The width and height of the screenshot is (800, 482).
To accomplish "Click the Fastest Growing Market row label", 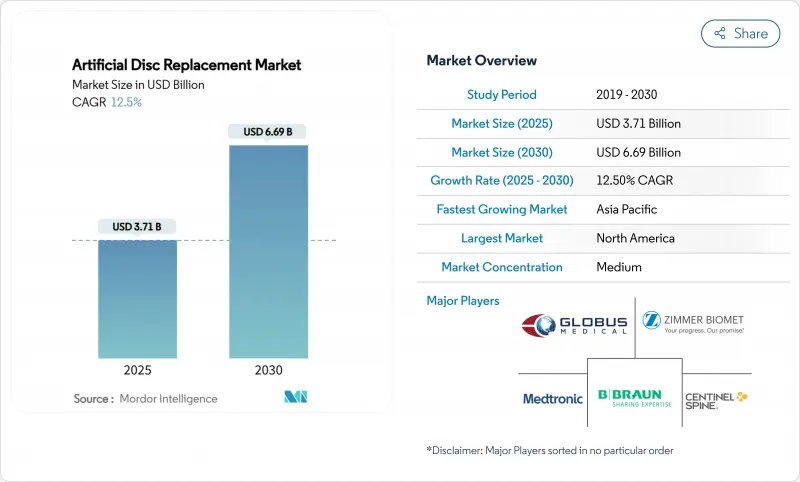I will click(x=501, y=210).
